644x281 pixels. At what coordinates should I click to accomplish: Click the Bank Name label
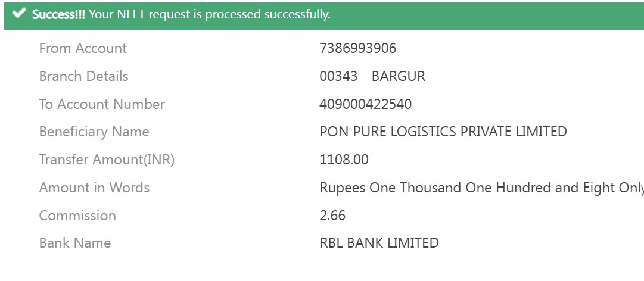[x=75, y=243]
